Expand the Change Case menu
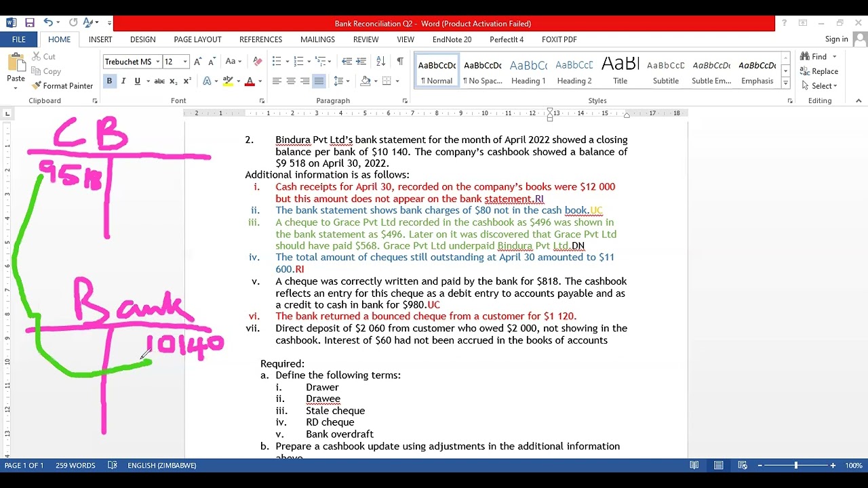The image size is (868, 488). [x=233, y=62]
